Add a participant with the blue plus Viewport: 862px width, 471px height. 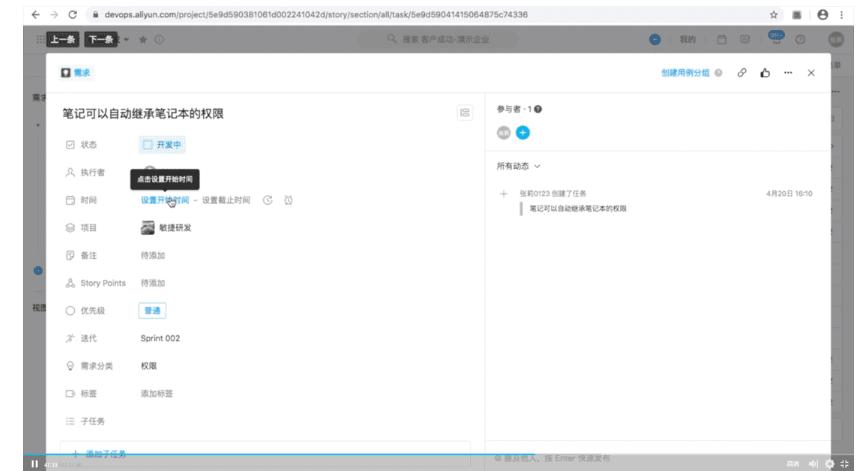pos(523,132)
